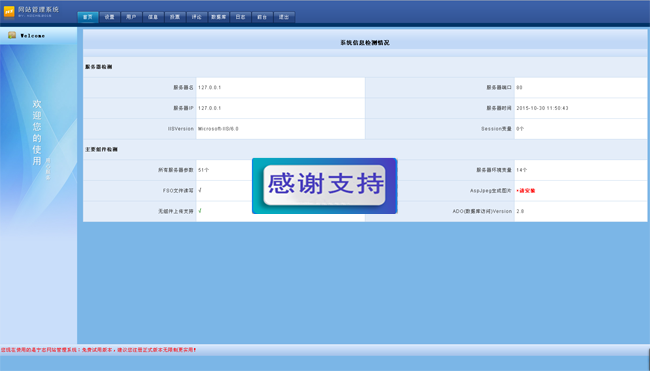
Task: Click the 无组件上传支持 label
Action: coord(176,211)
